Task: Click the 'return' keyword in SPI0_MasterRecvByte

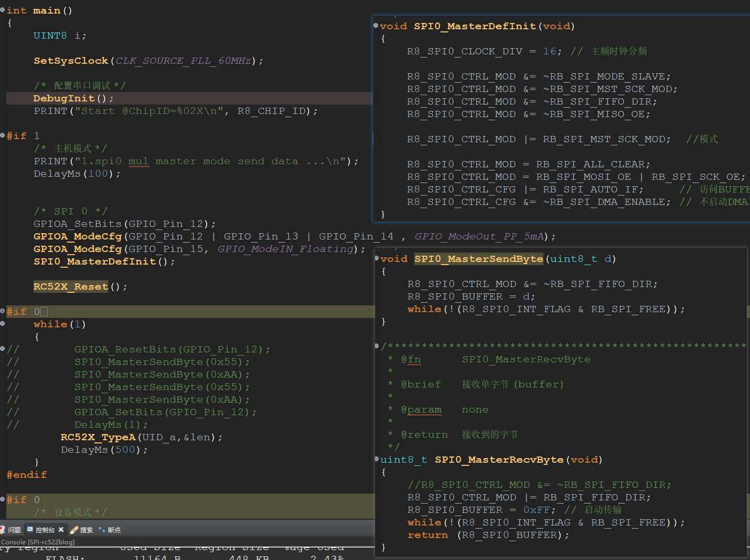Action: [x=427, y=535]
